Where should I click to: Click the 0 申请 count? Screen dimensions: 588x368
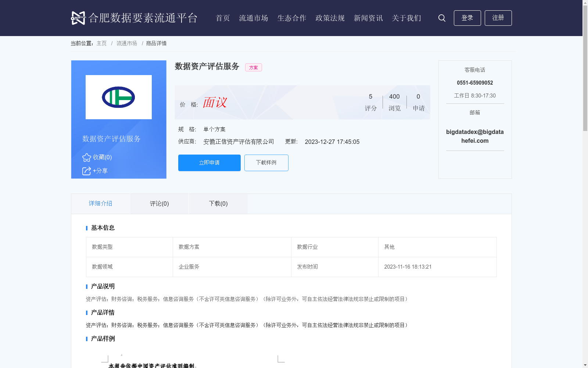418,102
